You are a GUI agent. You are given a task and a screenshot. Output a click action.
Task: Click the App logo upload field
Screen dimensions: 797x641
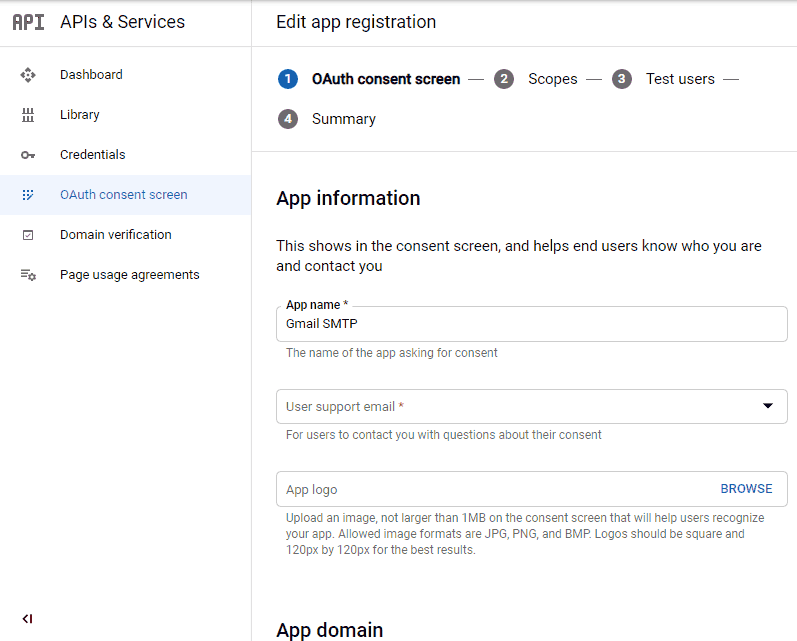point(532,489)
